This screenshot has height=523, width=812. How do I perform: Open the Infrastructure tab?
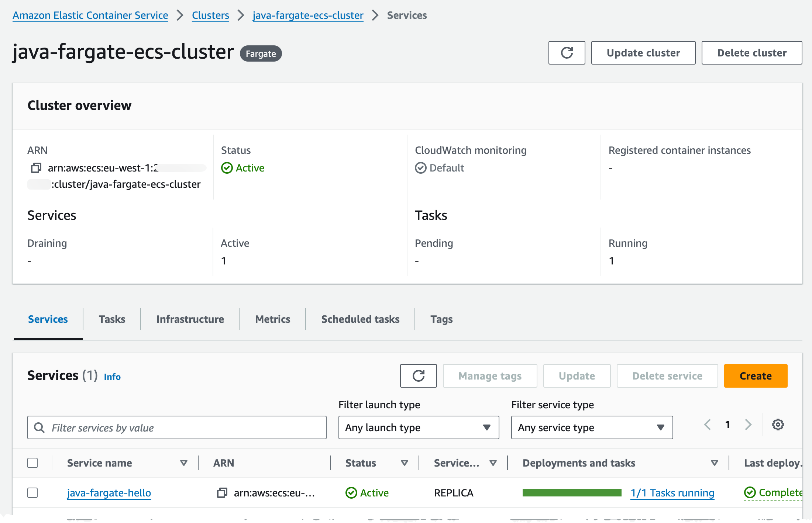pyautogui.click(x=190, y=319)
